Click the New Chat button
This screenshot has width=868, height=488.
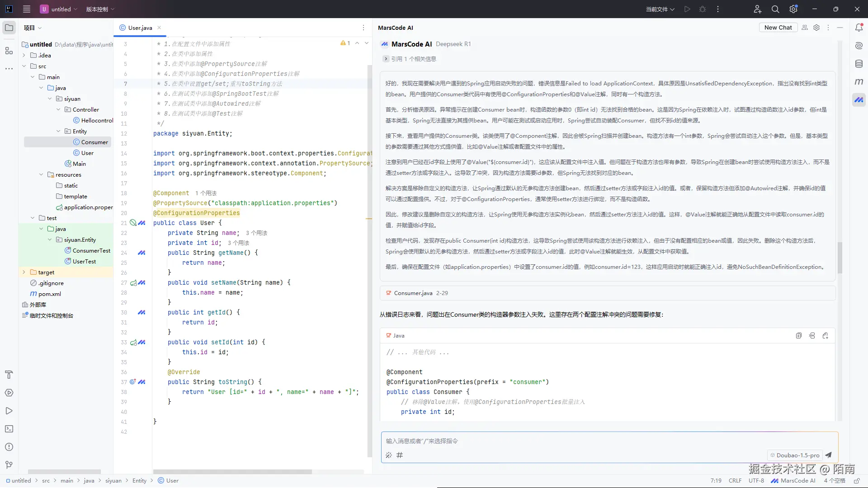[778, 28]
